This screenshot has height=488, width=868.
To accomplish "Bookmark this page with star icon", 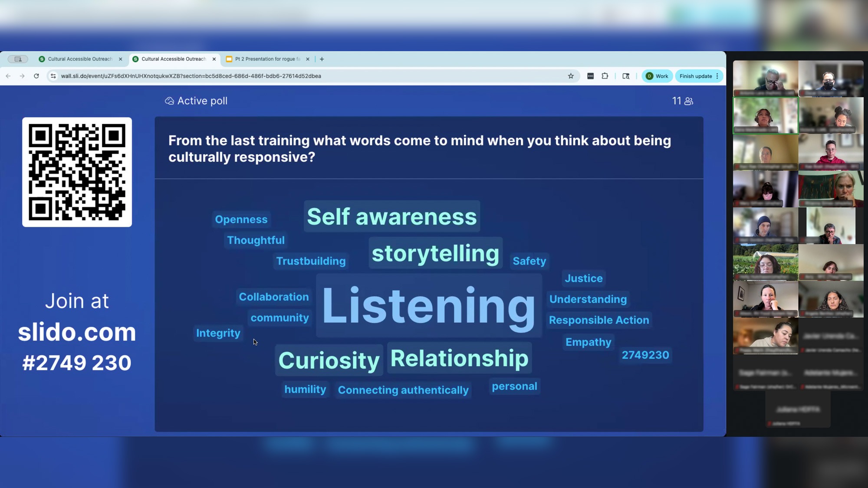I will [x=571, y=76].
